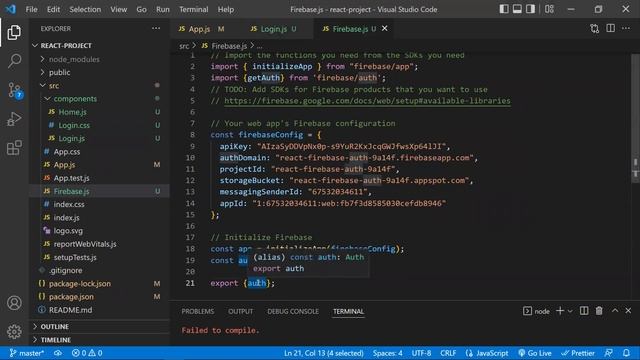
Task: Open Run and Debug view
Action: tap(14, 119)
